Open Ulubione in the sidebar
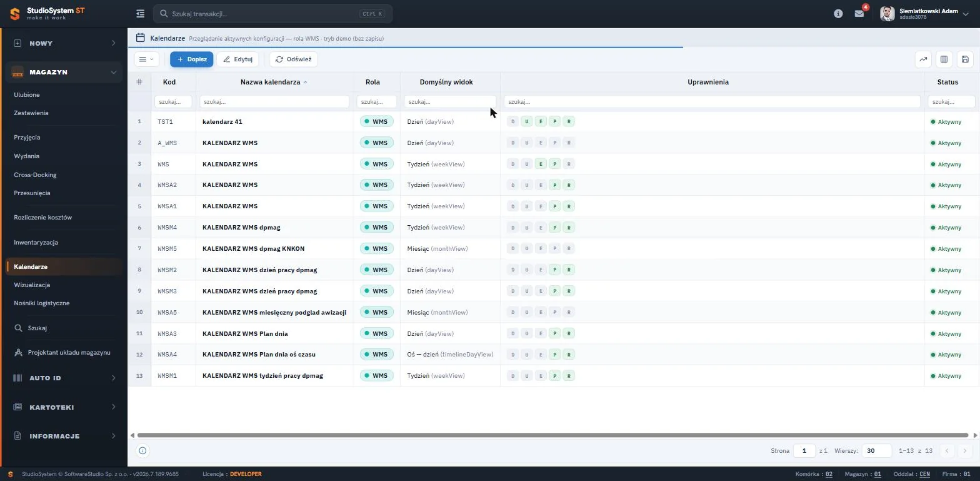 coord(27,95)
